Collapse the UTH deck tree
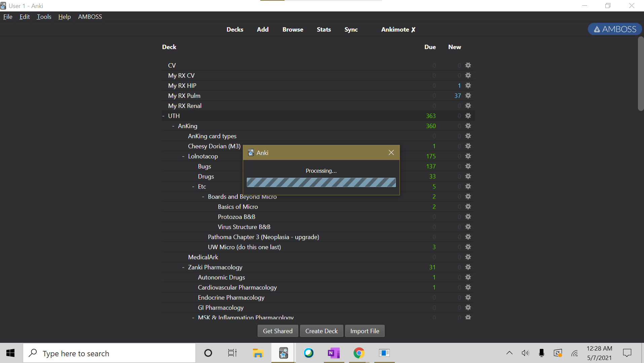The height and width of the screenshot is (363, 644). (163, 116)
